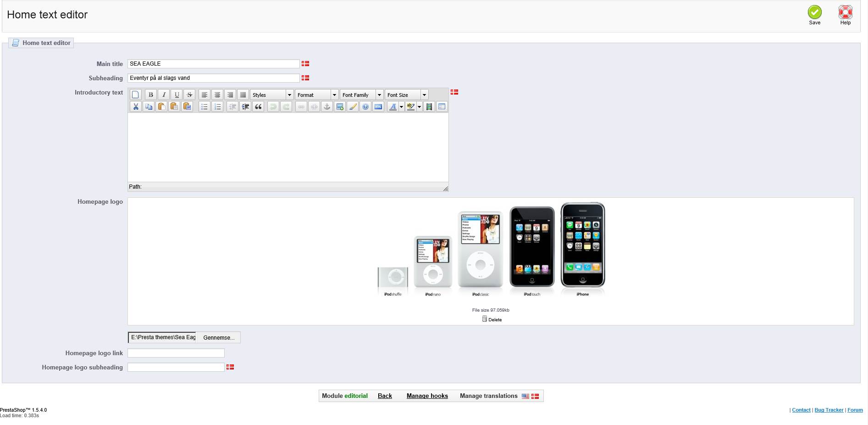Image resolution: width=868 pixels, height=425 pixels.
Task: Click the editor help question-mark icon
Action: click(365, 106)
